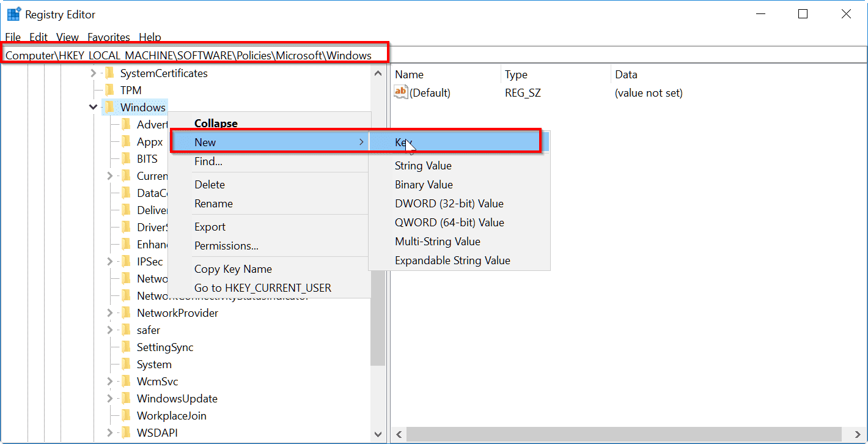Image resolution: width=868 pixels, height=444 pixels.
Task: Select String Value in the submenu
Action: coord(459,166)
